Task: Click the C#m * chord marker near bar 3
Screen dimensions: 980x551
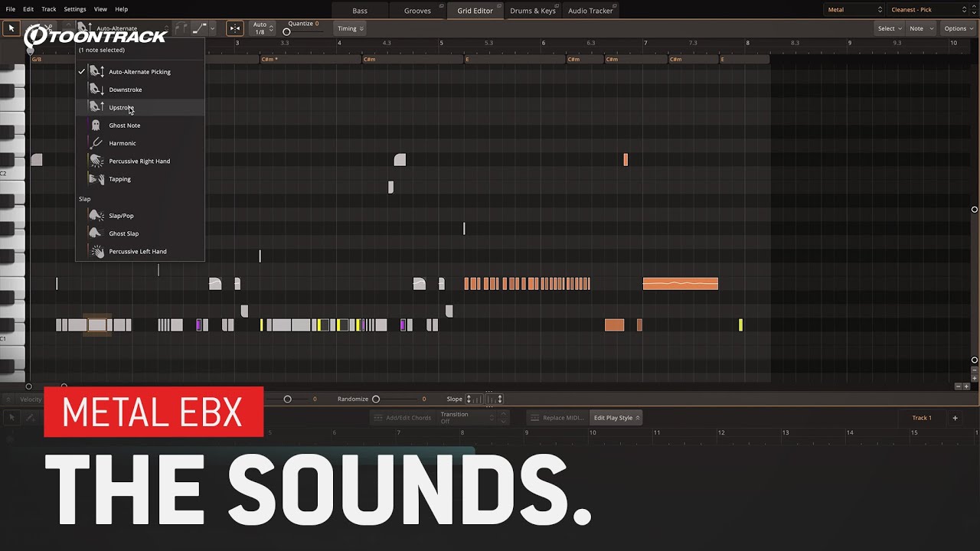Action: 269,59
